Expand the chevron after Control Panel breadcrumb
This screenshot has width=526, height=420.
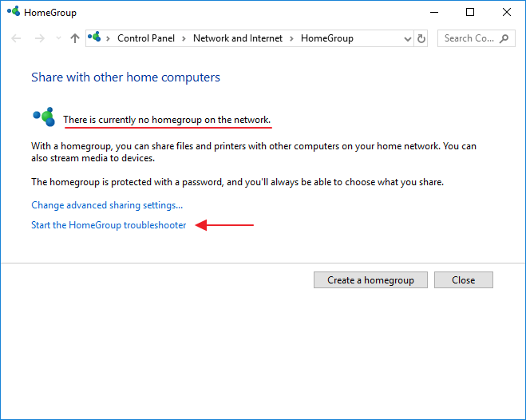185,38
